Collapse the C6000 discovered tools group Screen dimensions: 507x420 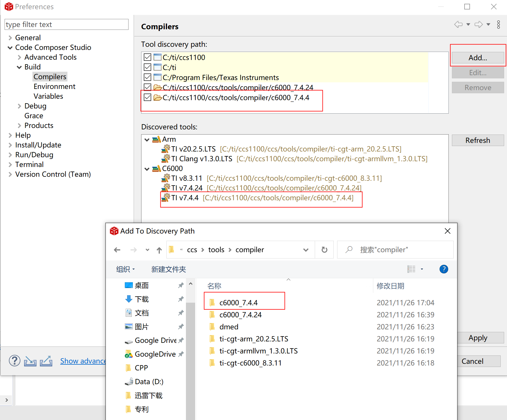pos(147,169)
